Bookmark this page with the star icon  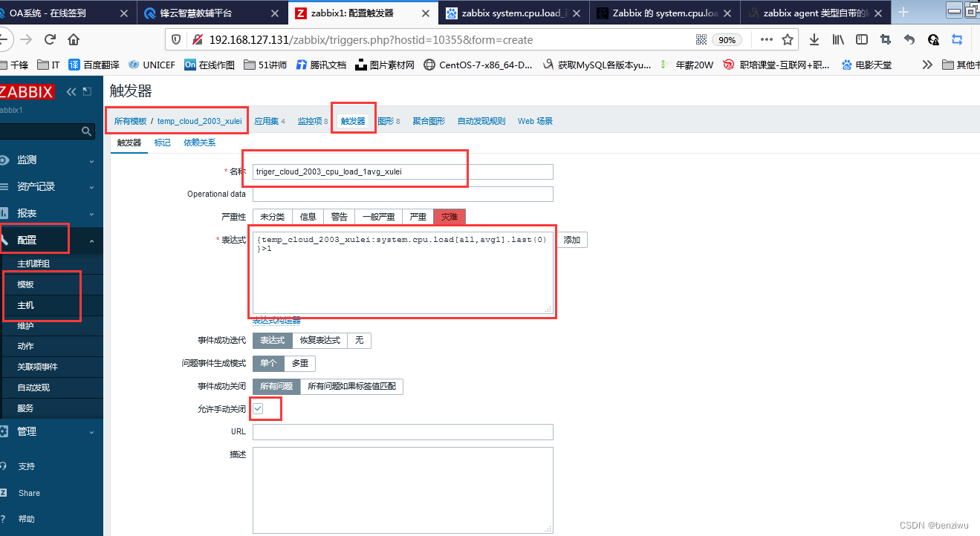(788, 39)
